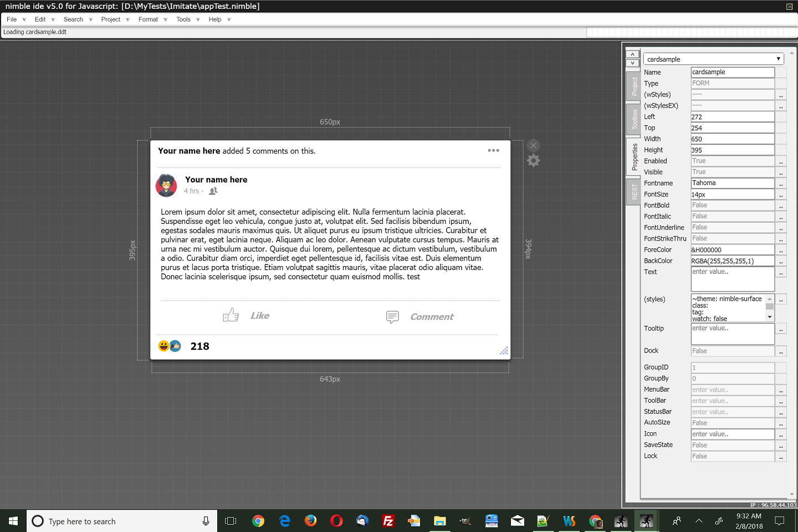
Task: Toggle the Dock property value False
Action: 733,351
